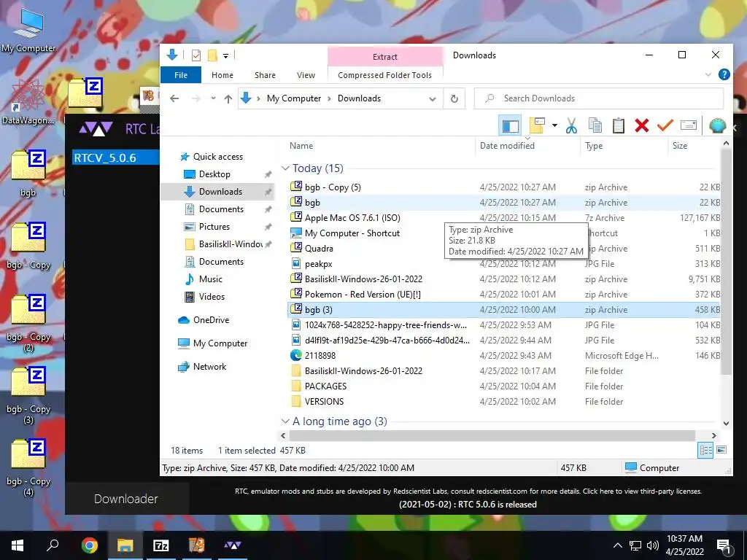Switch to the Home ribbon tab

pos(222,75)
